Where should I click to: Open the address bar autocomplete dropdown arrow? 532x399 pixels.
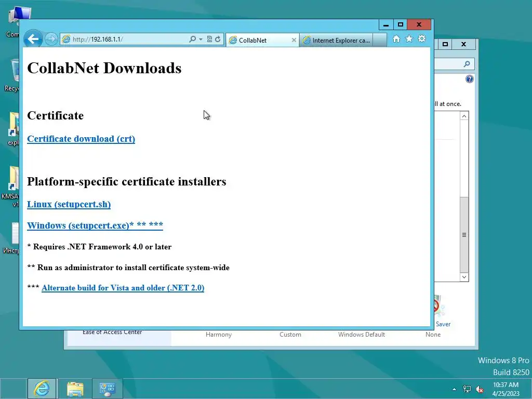pos(201,39)
